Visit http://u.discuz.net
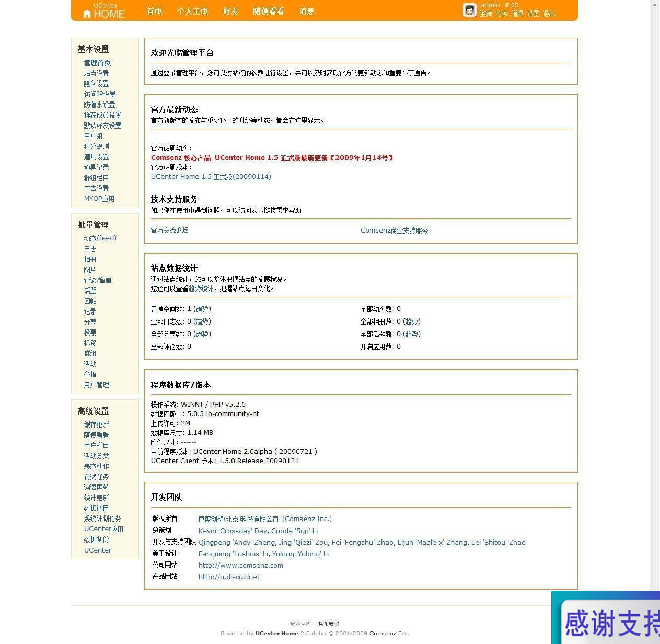Image resolution: width=660 pixels, height=644 pixels. (x=229, y=577)
